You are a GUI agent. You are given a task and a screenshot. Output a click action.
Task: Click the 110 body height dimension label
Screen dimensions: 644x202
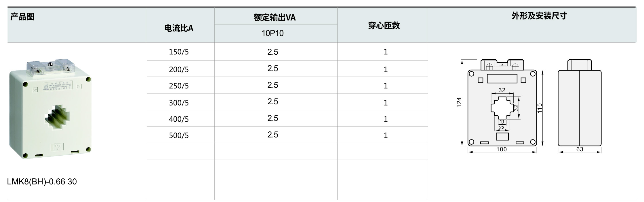(540, 108)
